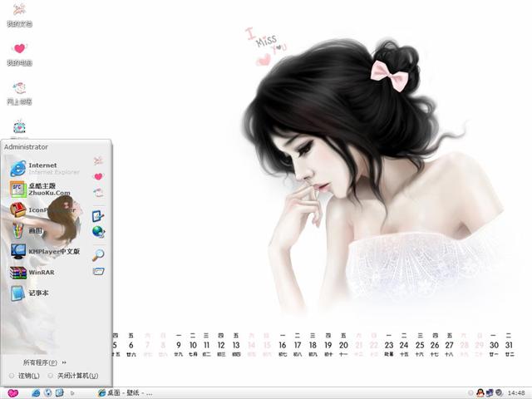The image size is (532, 399).
Task: Click the globe icon in the quick launch bar
Action: [x=48, y=393]
